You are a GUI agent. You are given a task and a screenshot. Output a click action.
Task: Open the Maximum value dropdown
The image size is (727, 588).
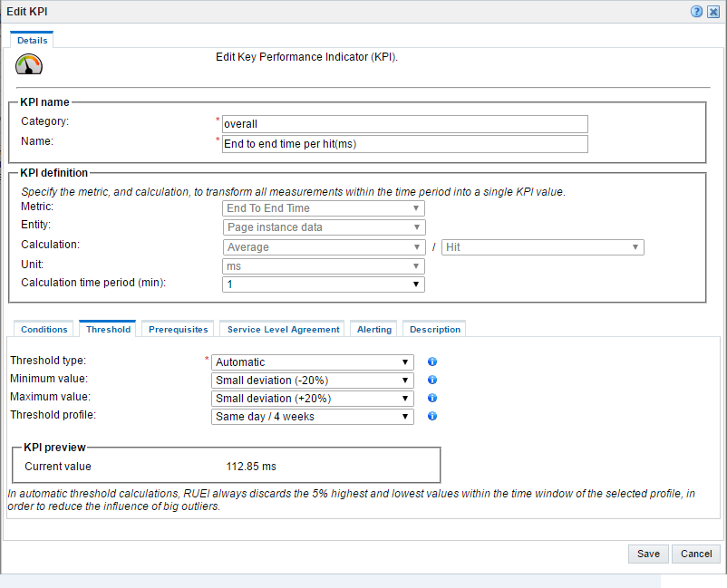[x=313, y=399]
